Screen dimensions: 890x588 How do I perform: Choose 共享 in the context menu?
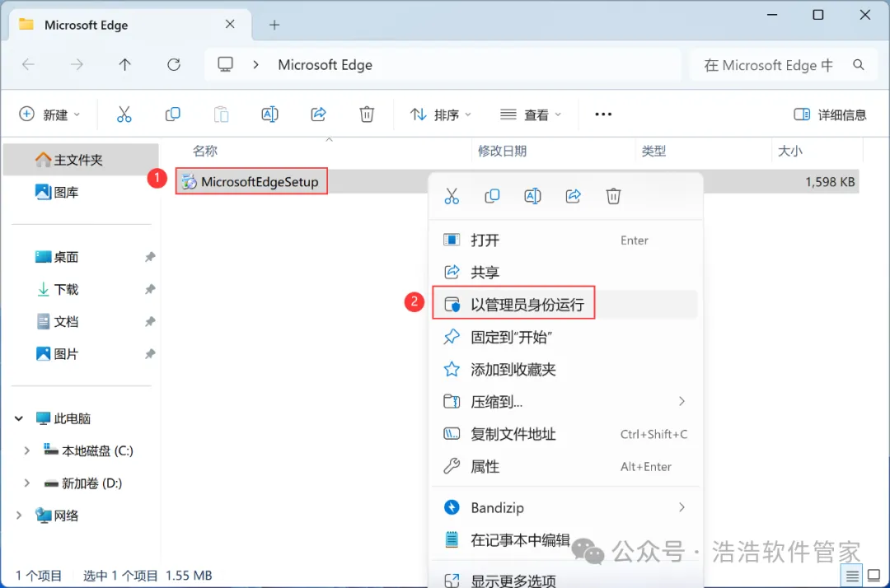(x=565, y=272)
